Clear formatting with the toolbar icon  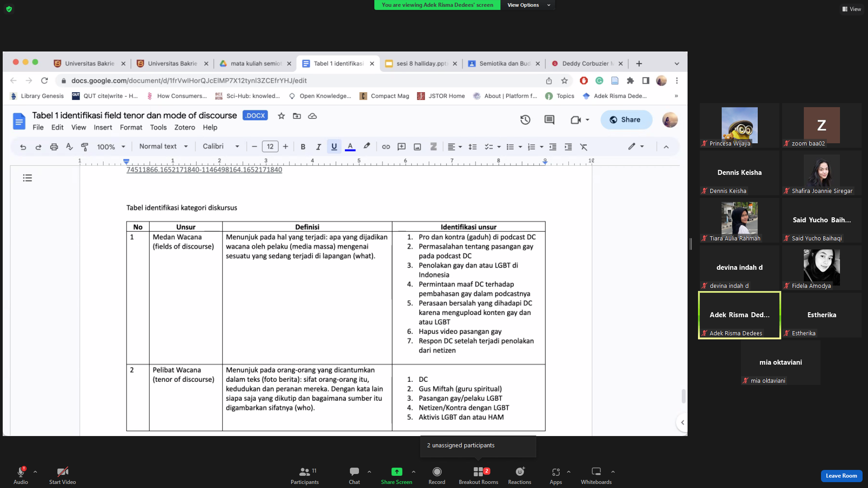[584, 147]
